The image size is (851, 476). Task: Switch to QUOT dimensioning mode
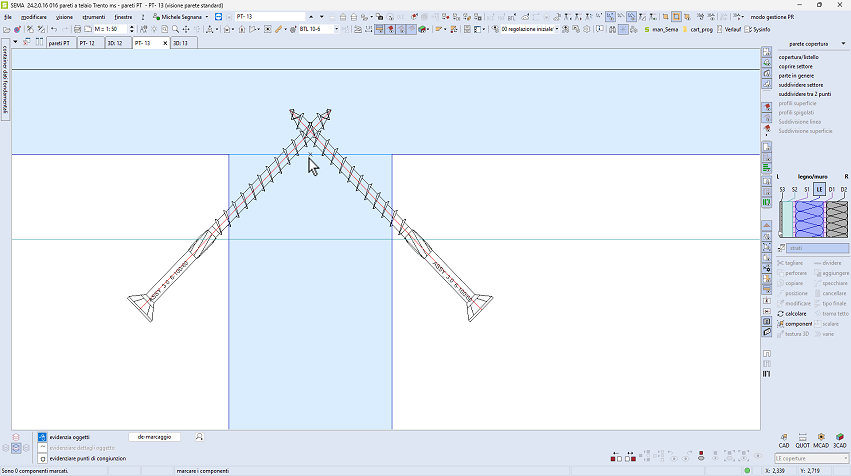coord(803,438)
